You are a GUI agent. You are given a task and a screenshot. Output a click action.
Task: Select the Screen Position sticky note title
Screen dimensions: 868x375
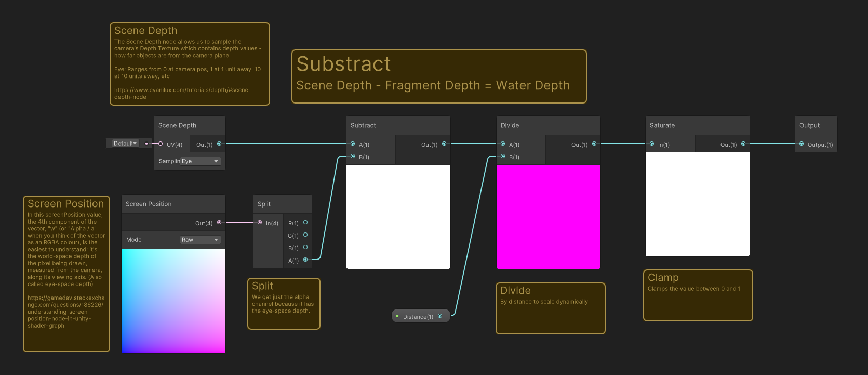[x=66, y=204]
